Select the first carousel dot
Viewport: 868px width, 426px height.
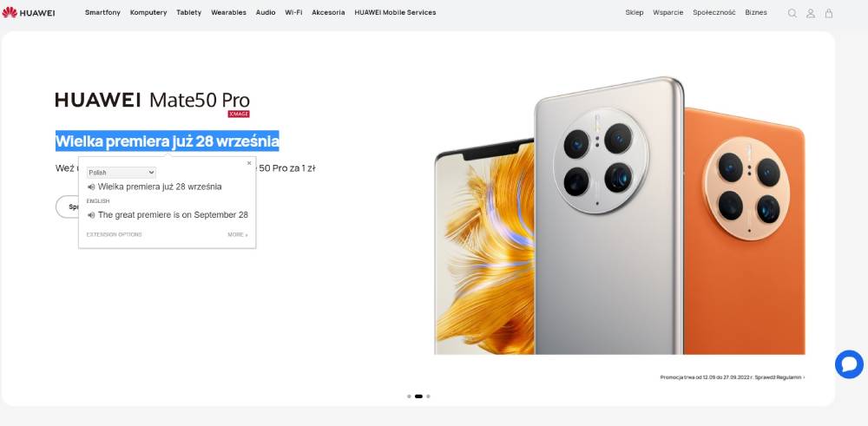tap(409, 397)
